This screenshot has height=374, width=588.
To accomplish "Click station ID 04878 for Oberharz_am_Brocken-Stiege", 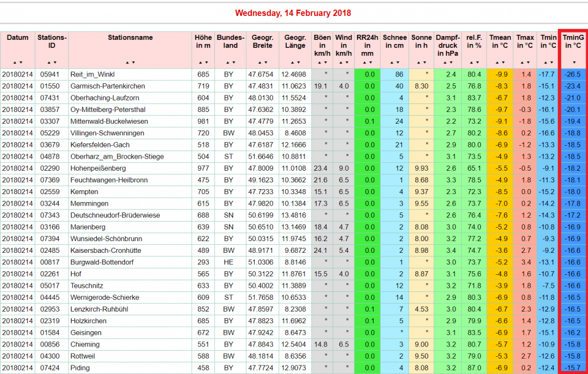I will click(x=50, y=157).
